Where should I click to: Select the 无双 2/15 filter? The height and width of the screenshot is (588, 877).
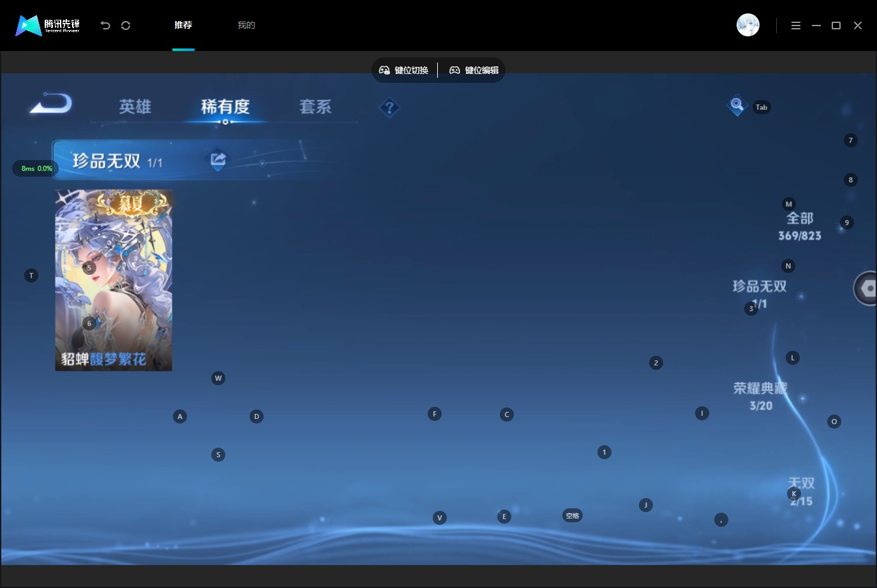(801, 492)
